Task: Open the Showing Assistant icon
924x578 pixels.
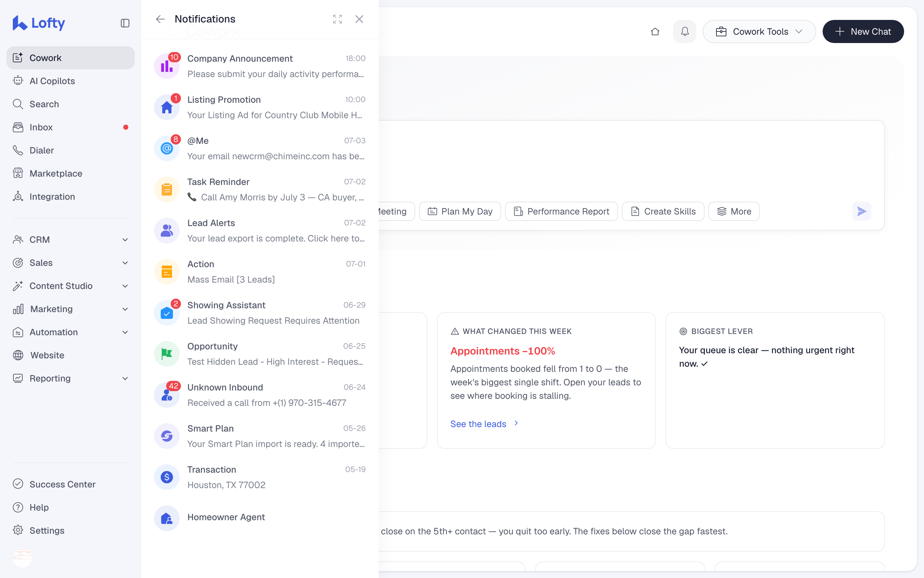Action: pos(167,313)
